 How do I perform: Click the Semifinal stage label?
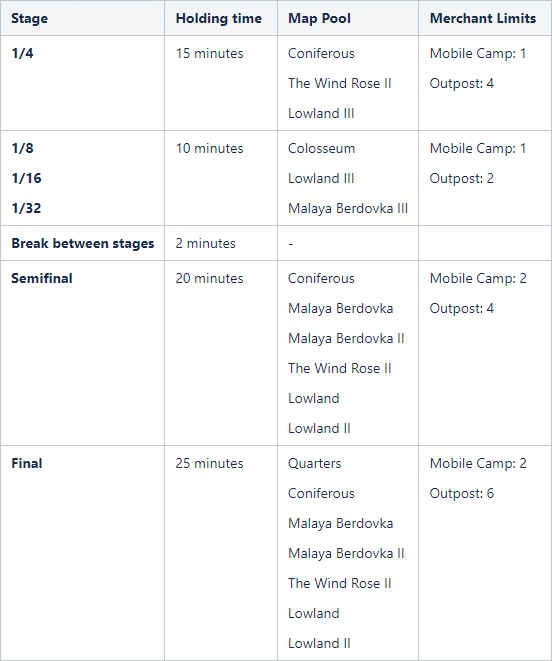click(42, 279)
